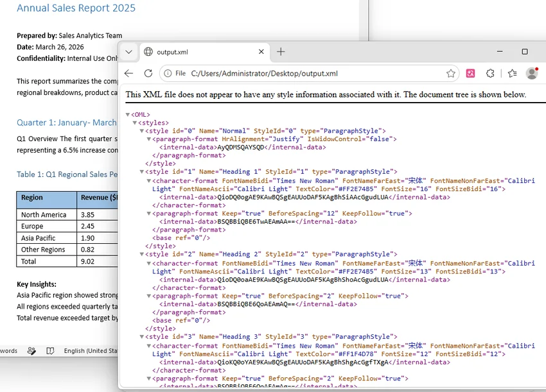The image size is (546, 392).
Task: Collapse the Heading 2 style node
Action: [142, 254]
